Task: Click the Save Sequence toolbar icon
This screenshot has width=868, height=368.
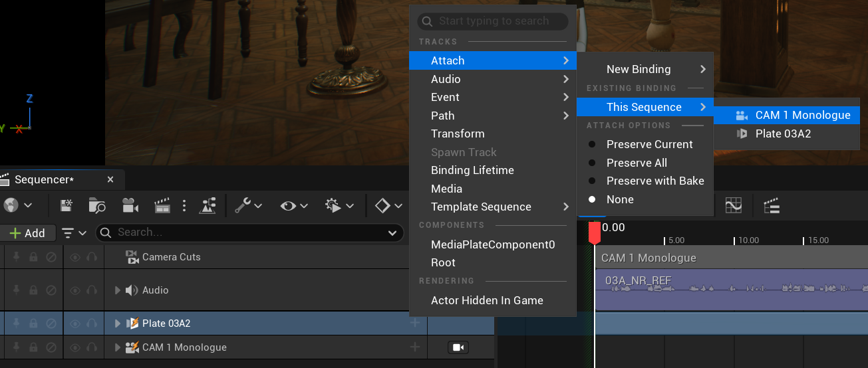Action: [x=67, y=206]
